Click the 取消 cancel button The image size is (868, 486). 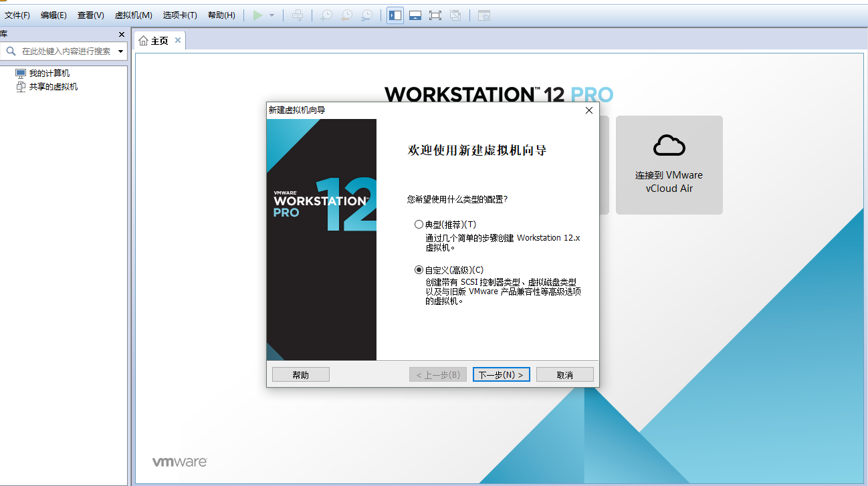[565, 374]
